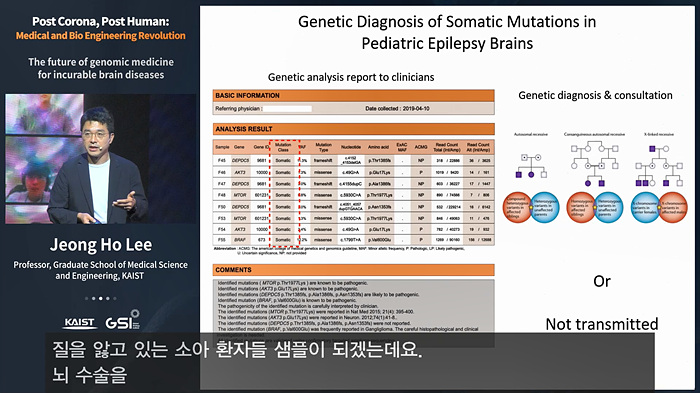Click the 'Professor, Graduate School of Medical Science' line

pos(100,265)
